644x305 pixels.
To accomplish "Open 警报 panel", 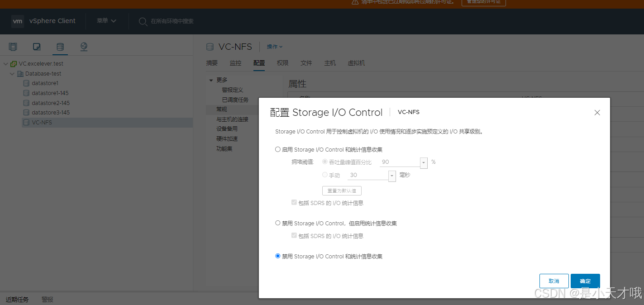I will [x=48, y=300].
